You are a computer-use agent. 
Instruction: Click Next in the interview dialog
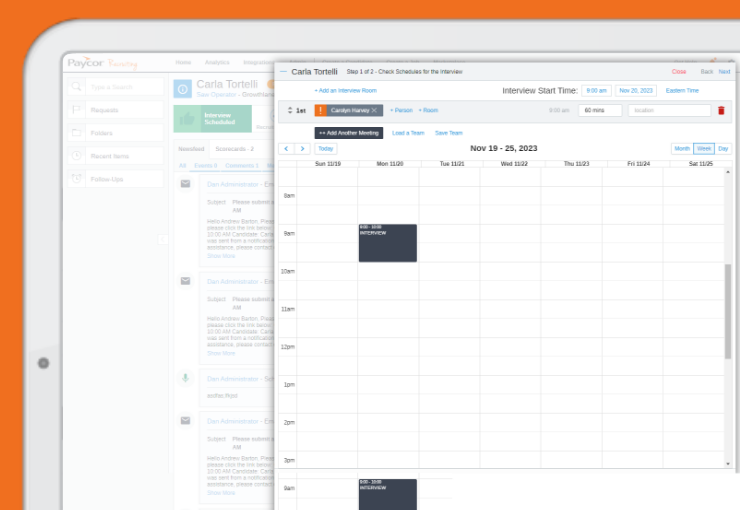tap(724, 72)
